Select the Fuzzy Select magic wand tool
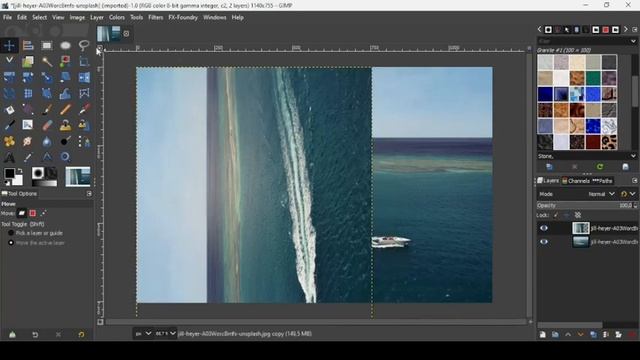Screen dimensions: 640x360 (x=47, y=61)
